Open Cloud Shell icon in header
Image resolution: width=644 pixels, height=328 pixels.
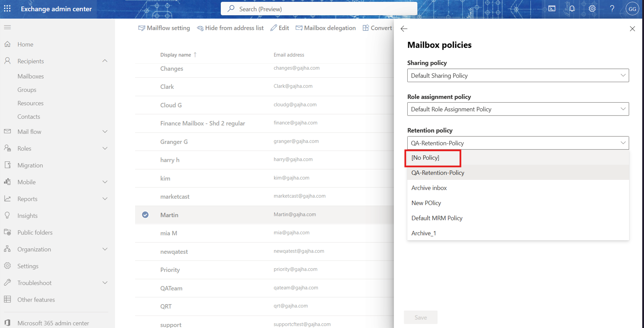[552, 9]
